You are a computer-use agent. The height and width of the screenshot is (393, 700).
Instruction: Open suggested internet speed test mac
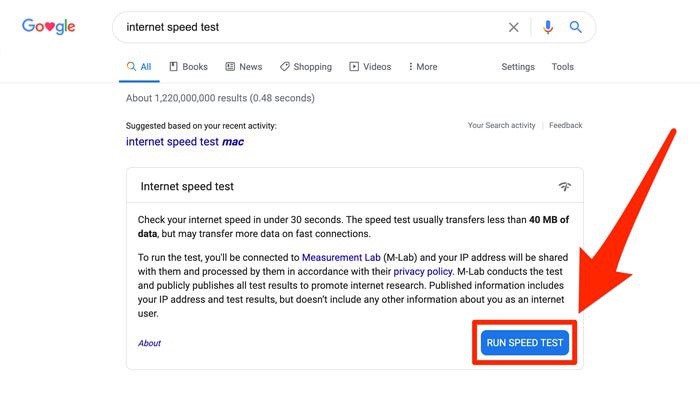(x=185, y=142)
